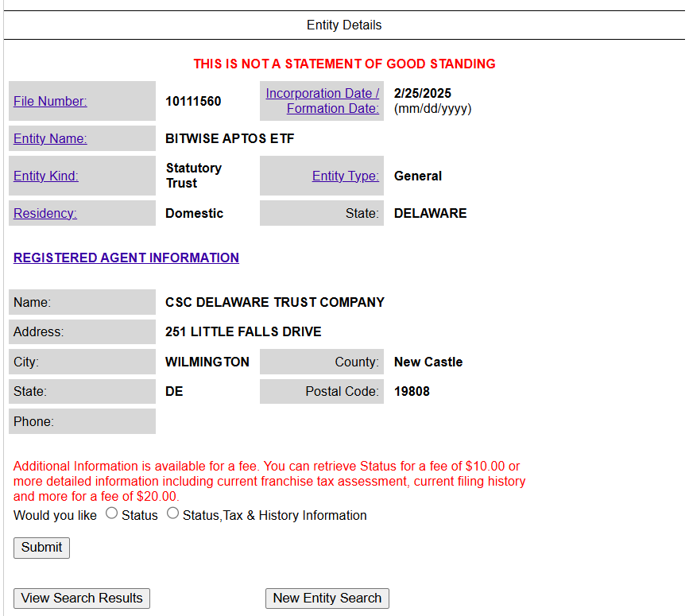Click the address 251 LITTLE FALLS DRIVE
Screen dimensions: 689x616
point(243,331)
